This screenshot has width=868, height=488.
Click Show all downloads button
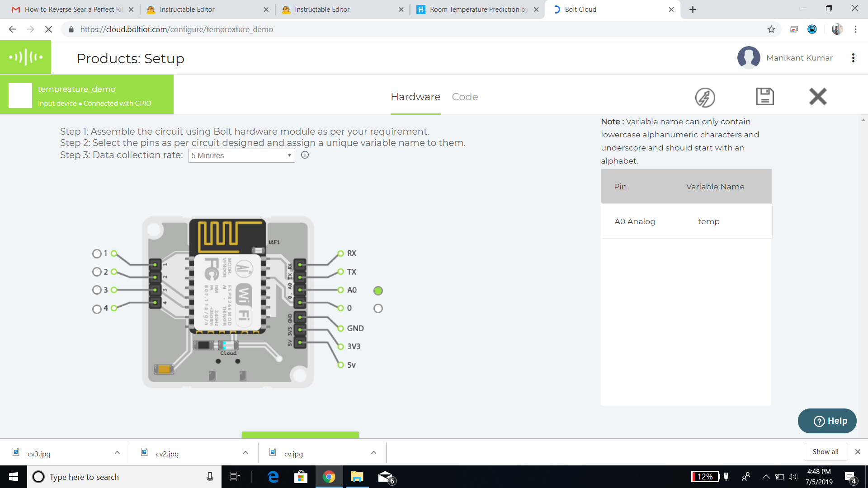tap(826, 452)
